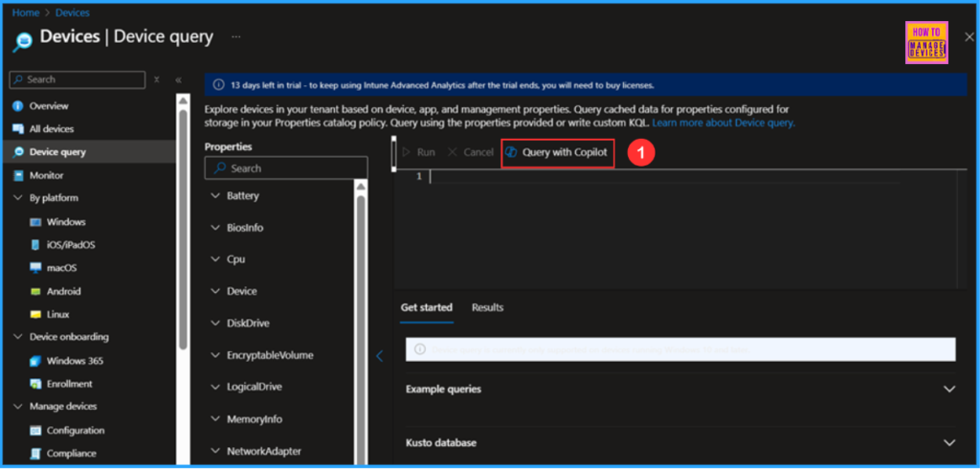980x469 pixels.
Task: Click the Properties Search field
Action: [286, 168]
